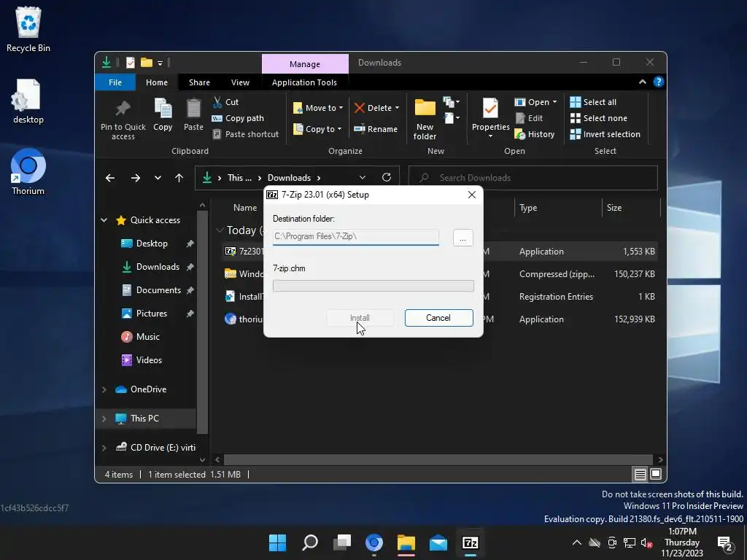This screenshot has width=747, height=560.
Task: Open Windows Start button on taskbar
Action: pos(277,542)
